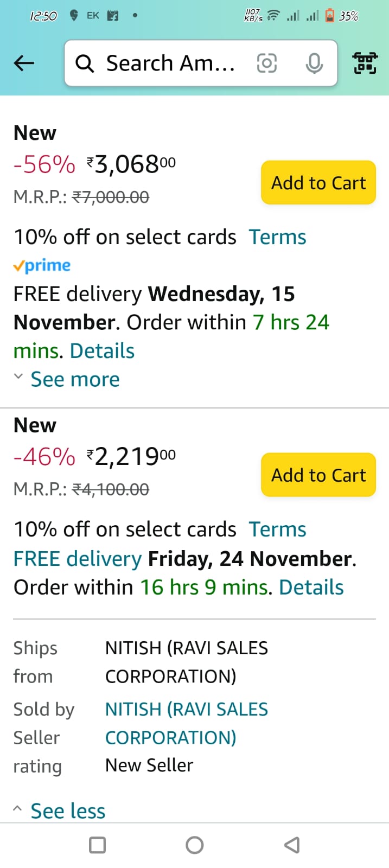The width and height of the screenshot is (389, 868).
Task: Tap the back arrow icon
Action: 24,63
